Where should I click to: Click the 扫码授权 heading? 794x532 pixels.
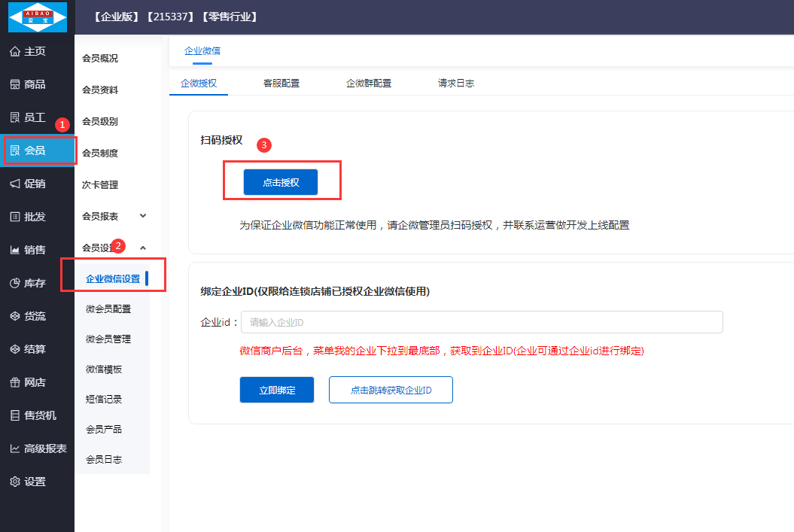point(221,140)
